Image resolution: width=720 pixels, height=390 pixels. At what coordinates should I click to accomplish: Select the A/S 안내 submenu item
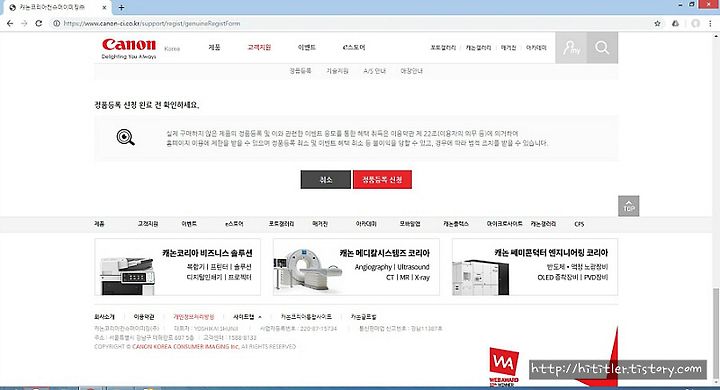(x=374, y=71)
